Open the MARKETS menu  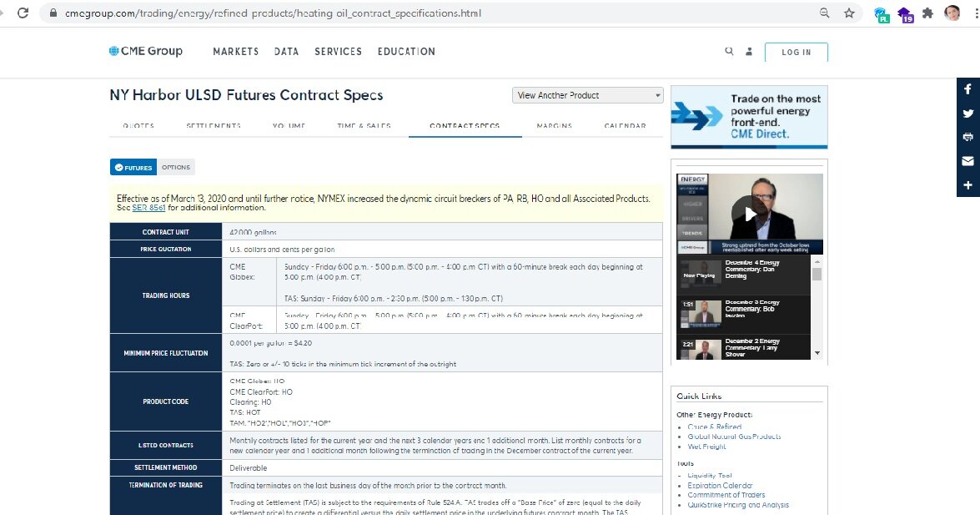point(236,51)
